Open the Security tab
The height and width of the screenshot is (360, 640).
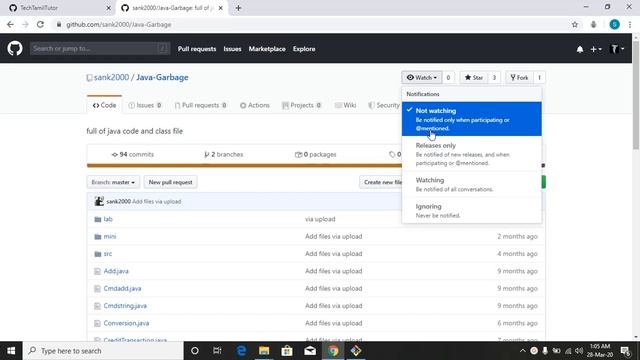(384, 105)
